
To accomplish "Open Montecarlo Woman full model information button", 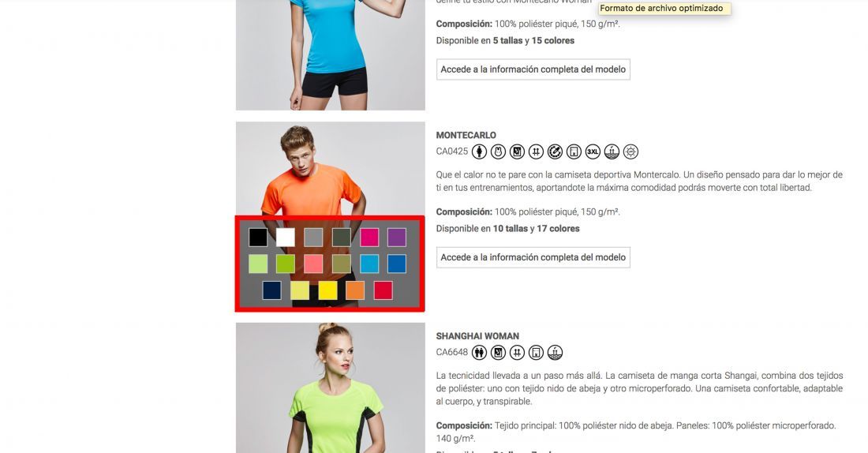I will (x=533, y=69).
